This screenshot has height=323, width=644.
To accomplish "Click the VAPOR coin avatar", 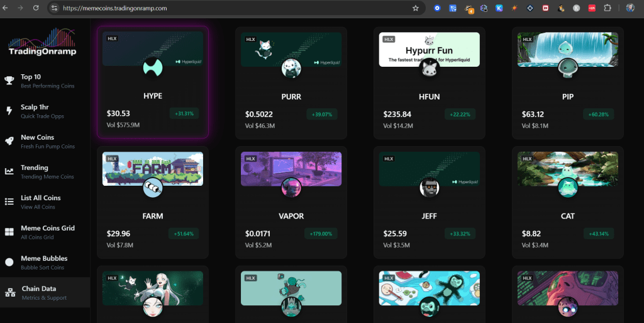I will tap(291, 188).
